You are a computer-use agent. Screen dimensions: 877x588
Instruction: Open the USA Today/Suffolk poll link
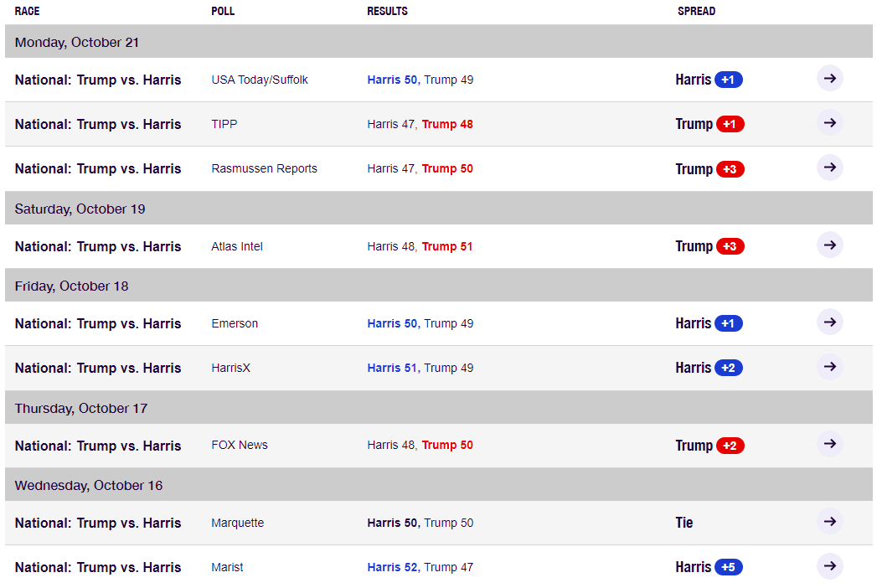260,80
